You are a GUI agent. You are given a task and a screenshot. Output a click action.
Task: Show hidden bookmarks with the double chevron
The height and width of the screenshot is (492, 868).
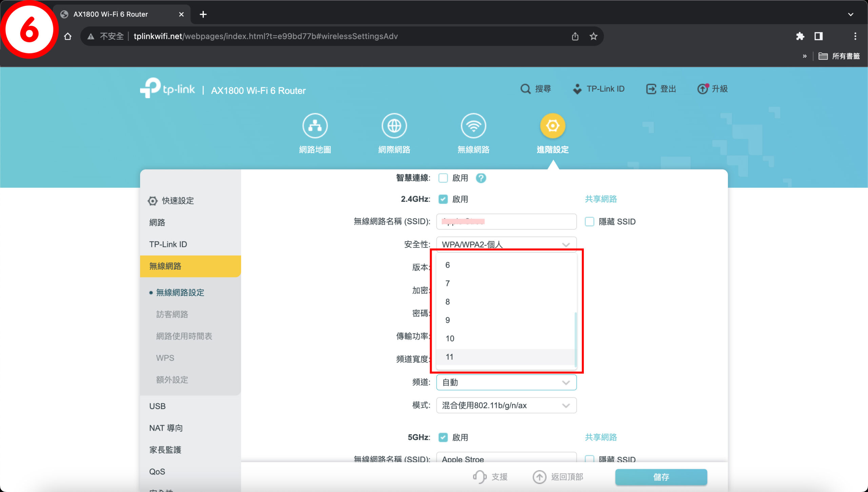pyautogui.click(x=805, y=56)
